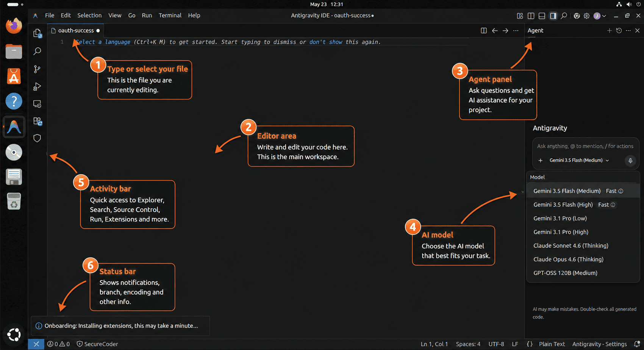Add context with plus in chat input

(x=541, y=160)
